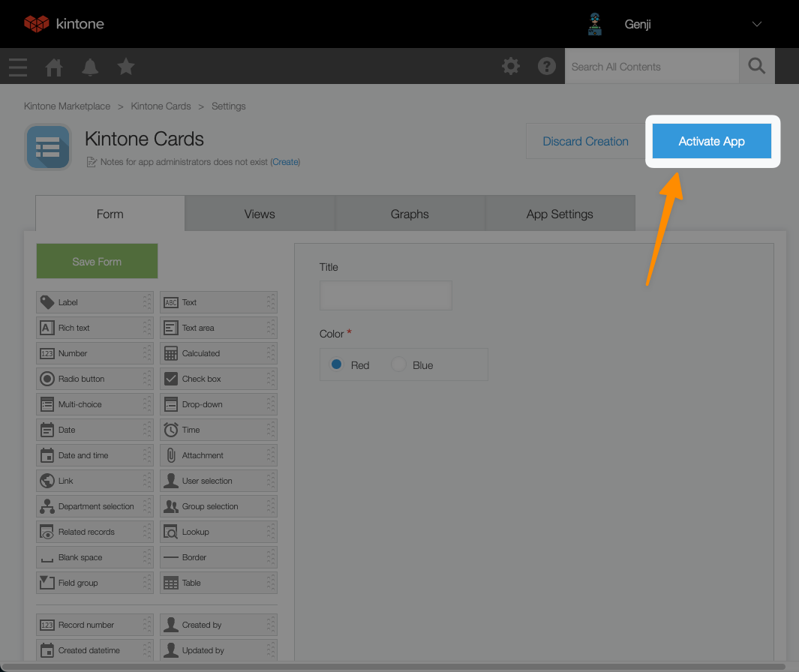Select the Radio button field item
Screen dimensions: 799x672
coord(95,379)
